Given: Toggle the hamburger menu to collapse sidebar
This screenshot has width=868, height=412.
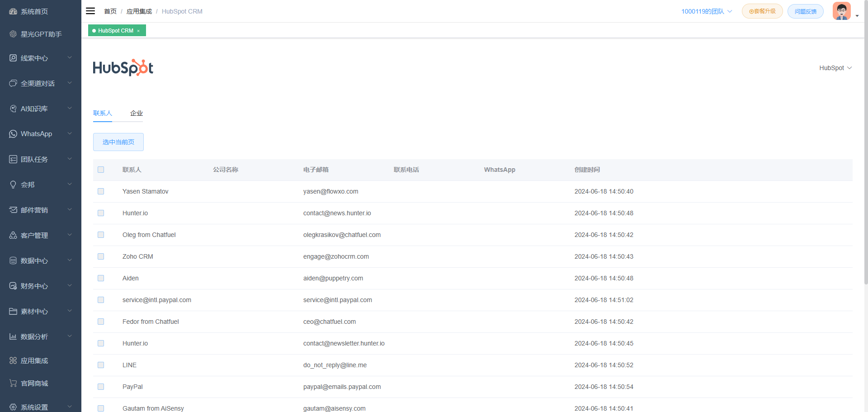Looking at the screenshot, I should click(90, 11).
